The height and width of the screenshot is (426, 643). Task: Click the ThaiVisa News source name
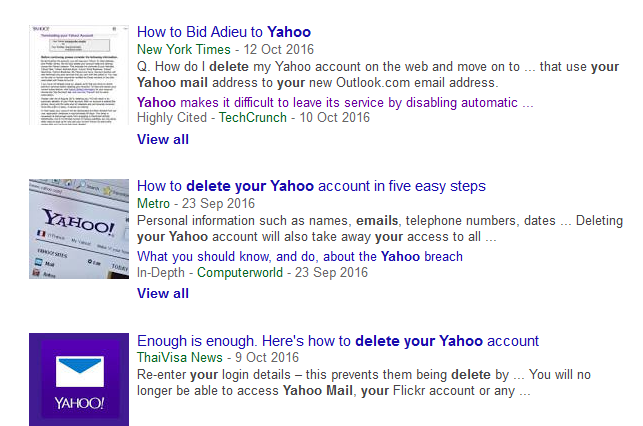pos(180,358)
